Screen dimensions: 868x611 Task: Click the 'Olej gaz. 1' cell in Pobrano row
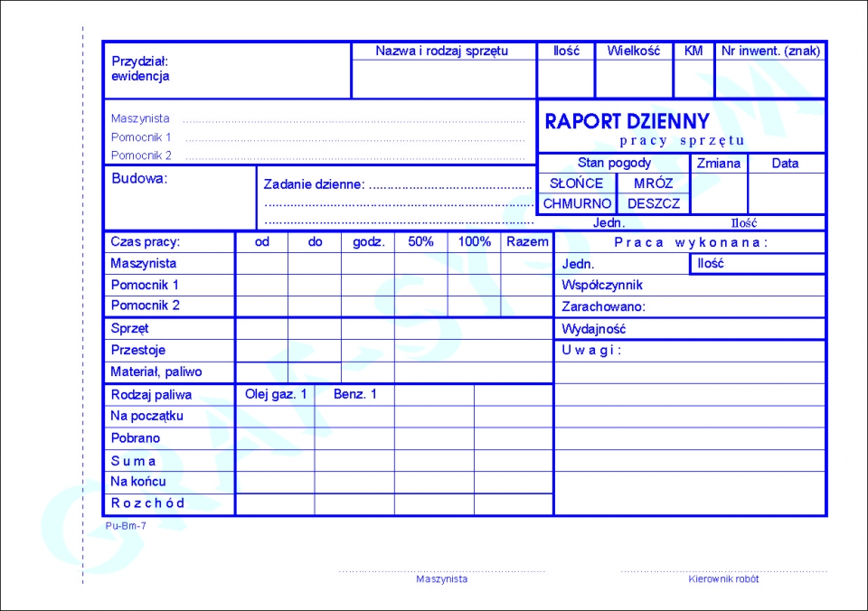tap(275, 438)
